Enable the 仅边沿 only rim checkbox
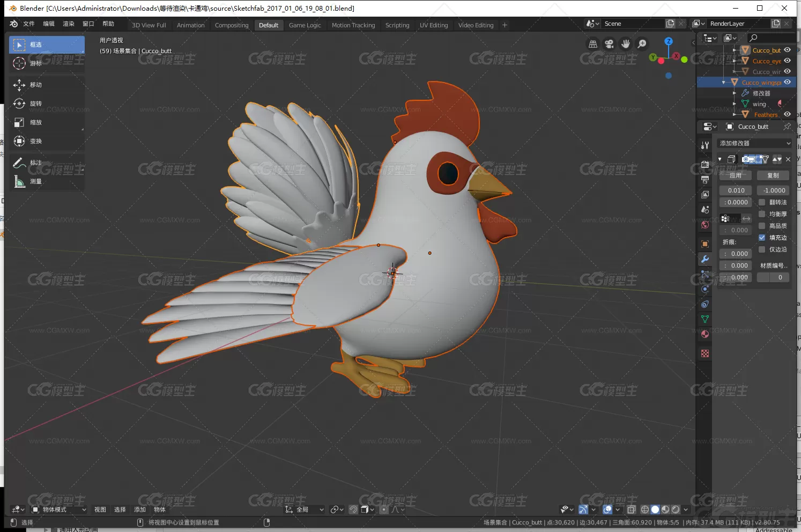The image size is (801, 532). 762,249
